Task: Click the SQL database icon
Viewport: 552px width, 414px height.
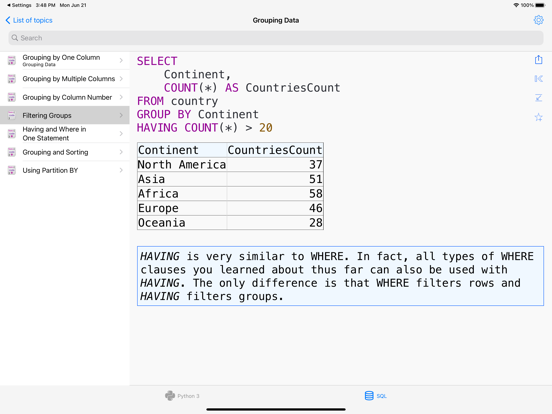Action: (x=369, y=396)
